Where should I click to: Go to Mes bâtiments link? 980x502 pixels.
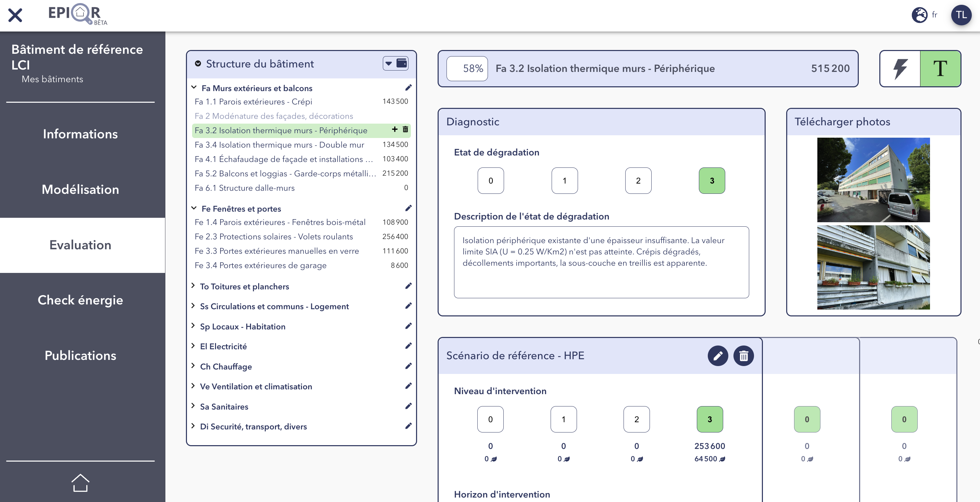click(52, 79)
